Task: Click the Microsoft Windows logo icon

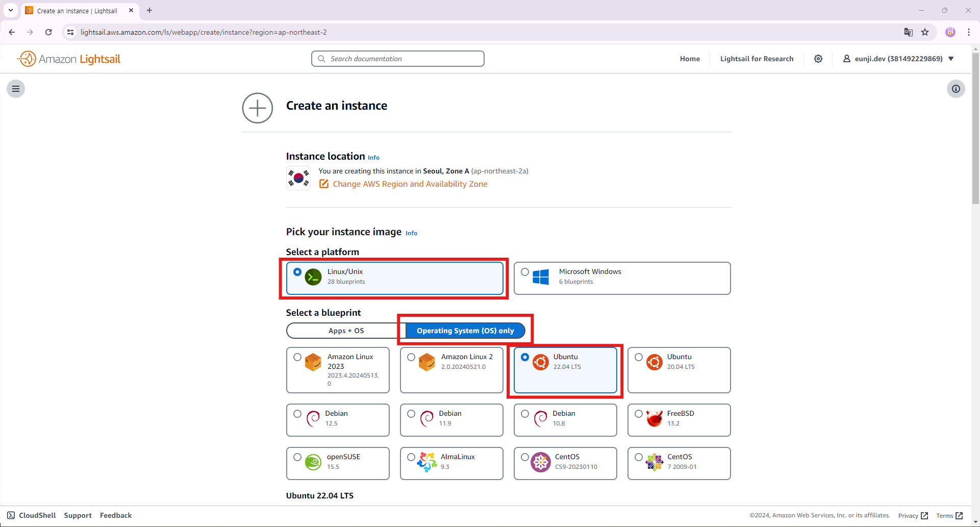Action: point(541,277)
